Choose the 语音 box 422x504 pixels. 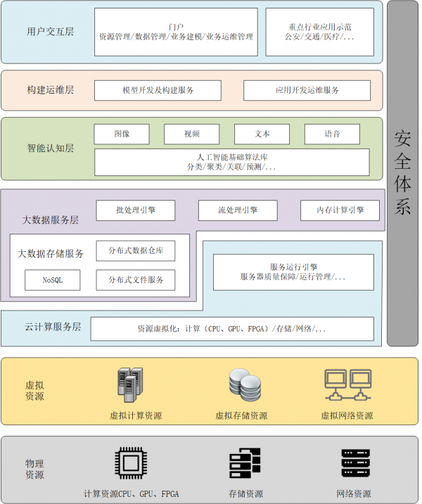(332, 134)
